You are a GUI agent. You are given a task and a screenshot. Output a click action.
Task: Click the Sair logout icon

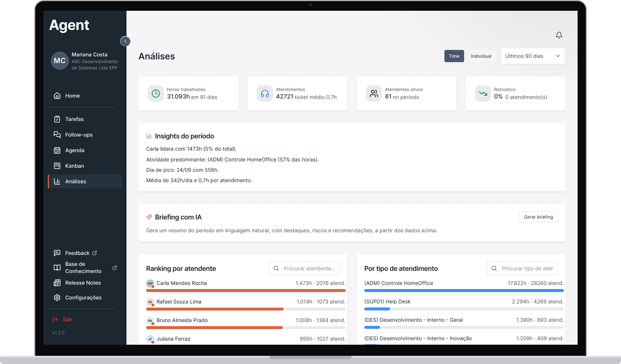tap(55, 319)
